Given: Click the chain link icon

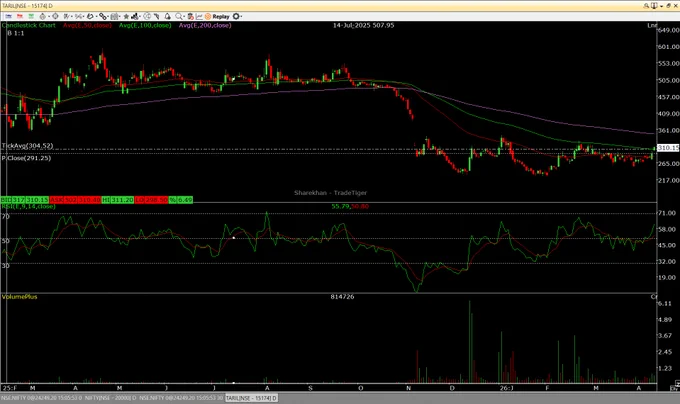Looking at the screenshot, I should 103,16.
